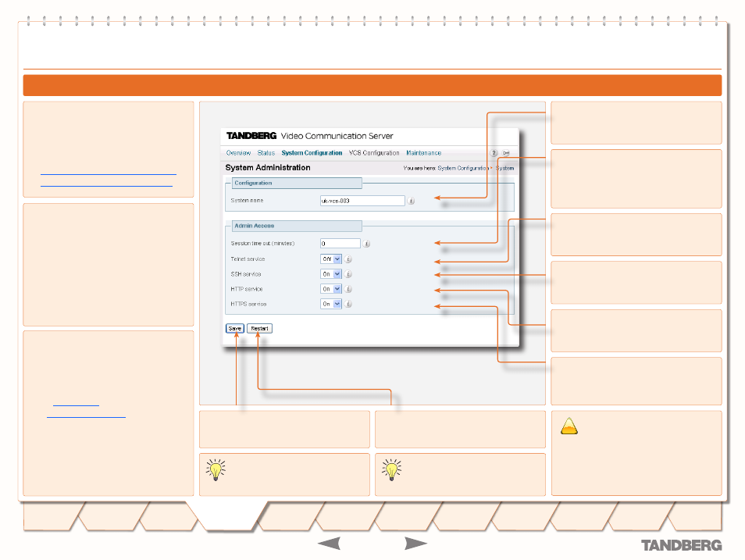Click the Telnet service info icon
745x560 pixels.
click(348, 259)
